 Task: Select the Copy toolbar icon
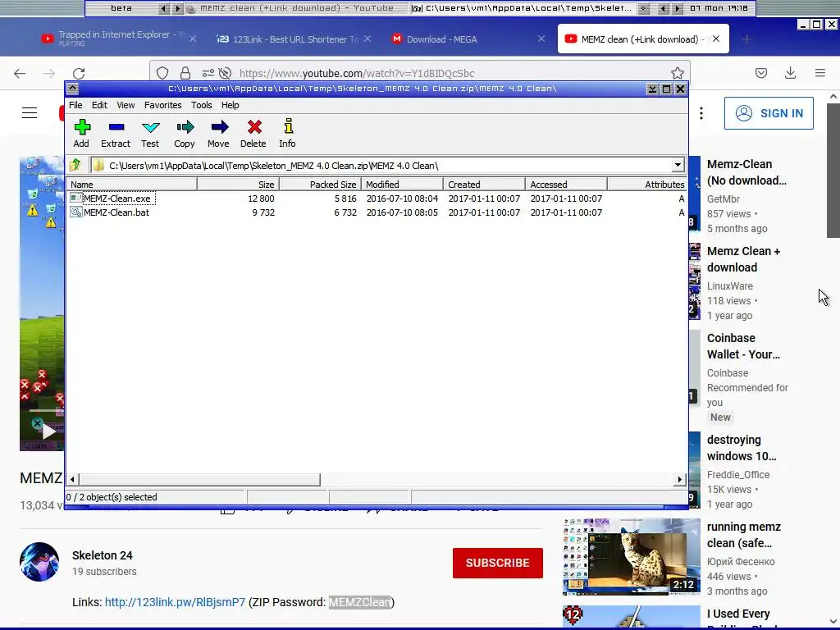pos(185,134)
